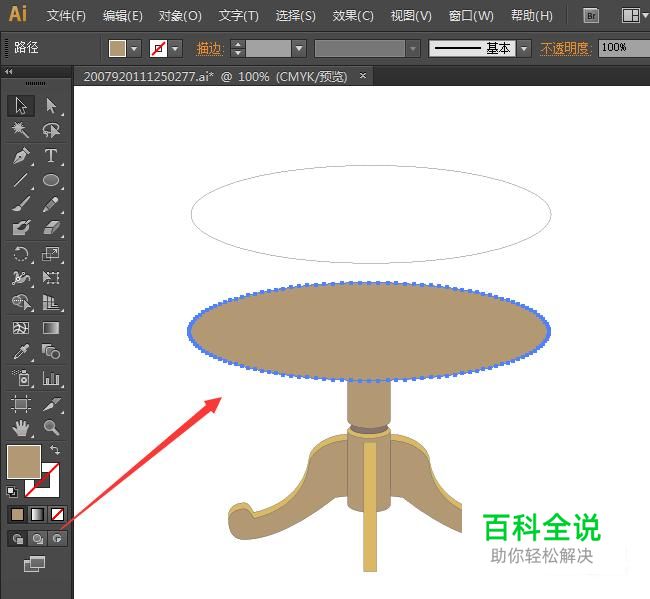The height and width of the screenshot is (599, 650).
Task: Pick the Magic Wand tool
Action: [21, 131]
